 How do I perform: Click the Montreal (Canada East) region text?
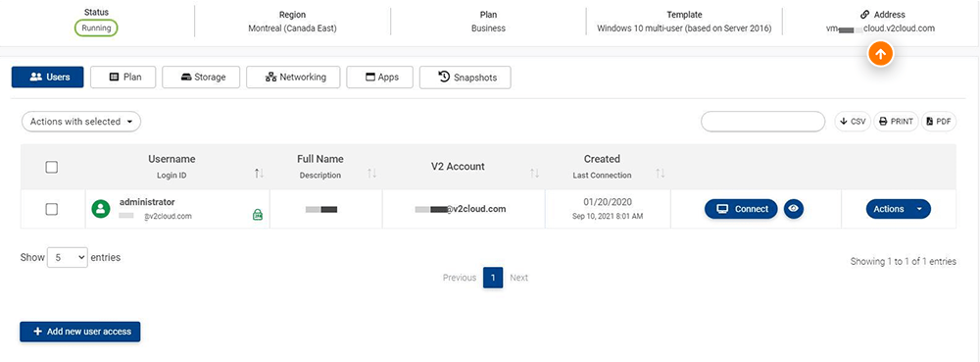(x=292, y=28)
